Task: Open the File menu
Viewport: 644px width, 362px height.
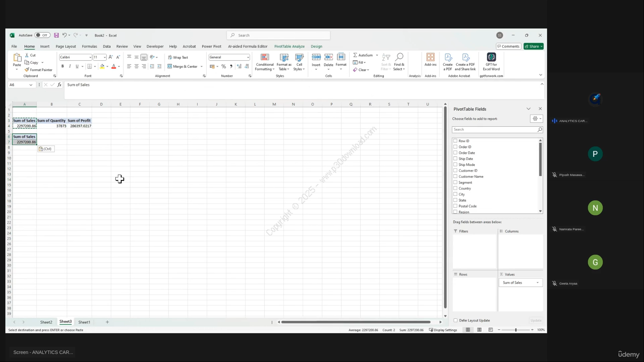Action: click(x=14, y=46)
